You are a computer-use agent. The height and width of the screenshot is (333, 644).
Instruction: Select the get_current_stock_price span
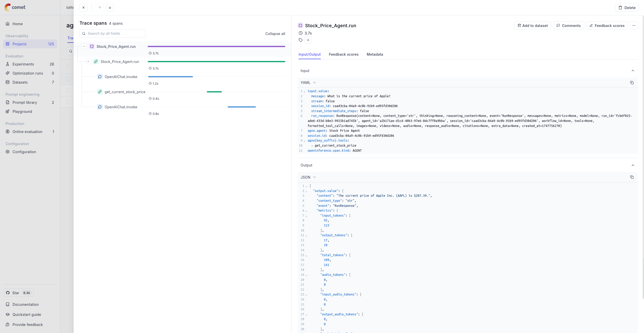[x=125, y=92]
